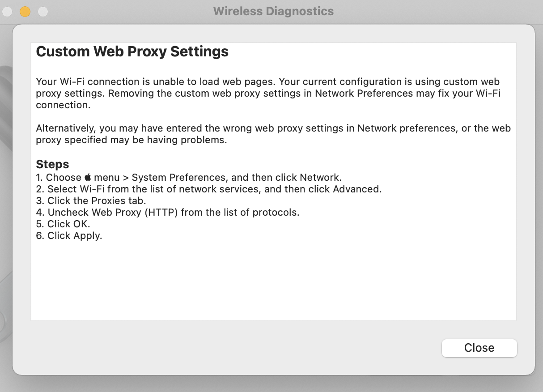Click the Wireless Diagnostics window title
The image size is (543, 392).
pyautogui.click(x=273, y=11)
